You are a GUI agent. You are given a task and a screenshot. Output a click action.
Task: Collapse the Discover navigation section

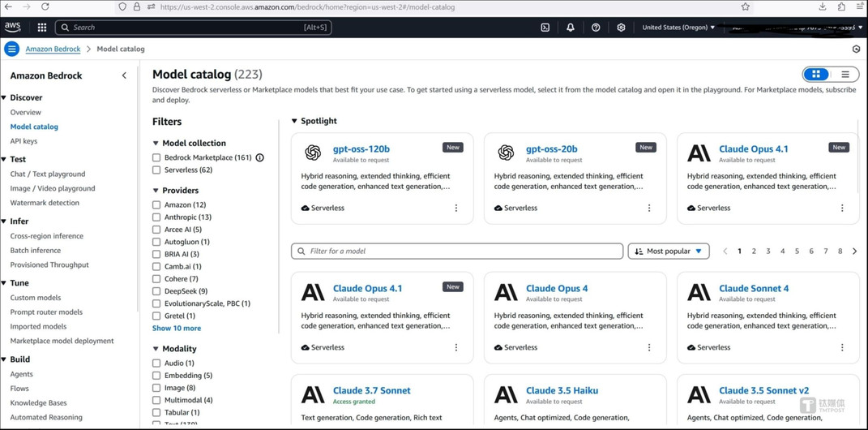(4, 97)
